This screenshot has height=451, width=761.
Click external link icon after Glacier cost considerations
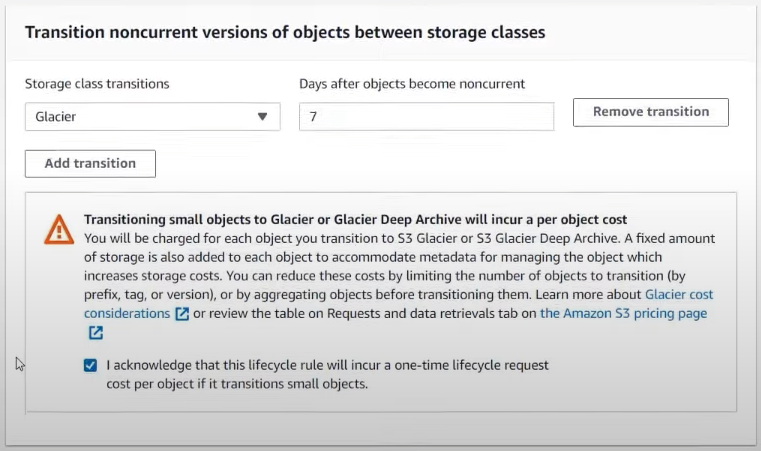(x=182, y=314)
